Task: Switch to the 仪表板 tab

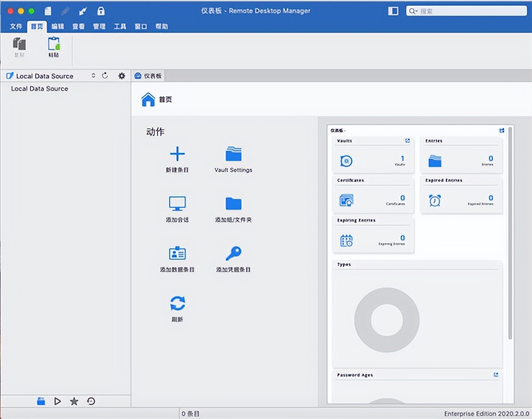Action: coord(148,76)
